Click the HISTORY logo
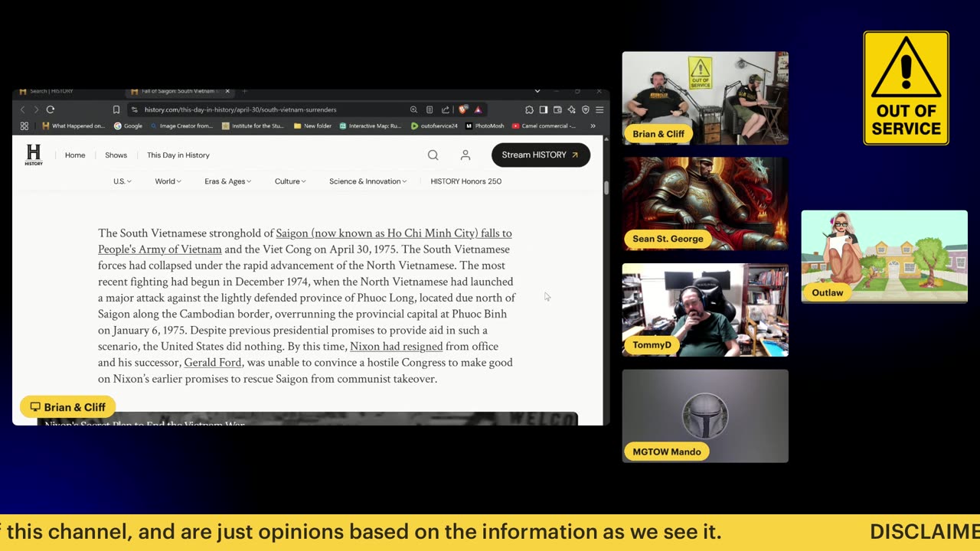This screenshot has height=551, width=980. click(34, 155)
